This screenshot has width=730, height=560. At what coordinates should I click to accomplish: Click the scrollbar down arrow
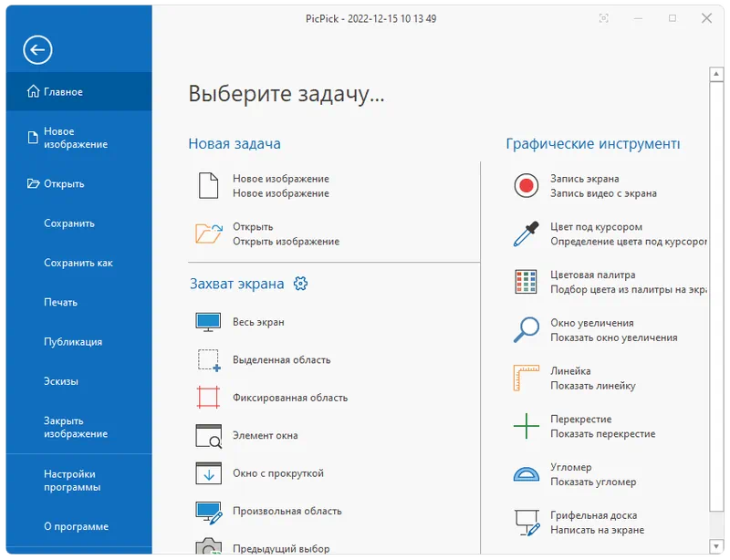point(716,546)
